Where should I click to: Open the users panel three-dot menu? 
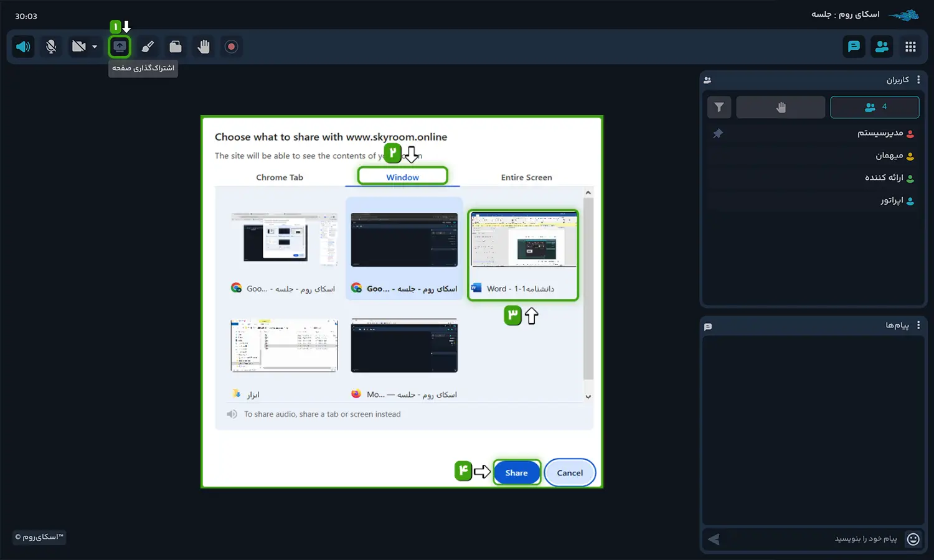coord(918,80)
